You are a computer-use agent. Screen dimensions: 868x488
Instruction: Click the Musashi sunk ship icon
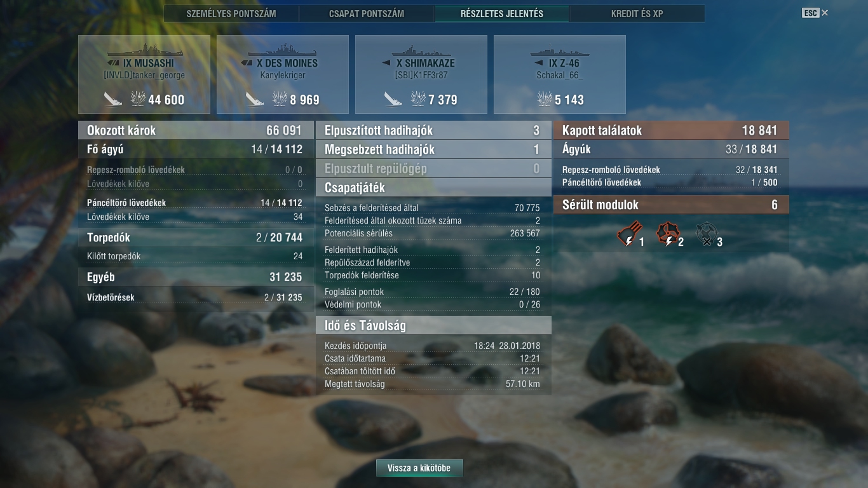pos(113,99)
